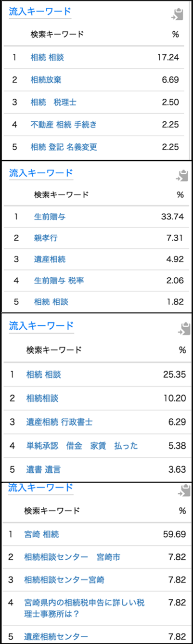The height and width of the screenshot is (644, 193).
Task: Open the 相続相談 keyword at 10.20%
Action: [x=42, y=398]
